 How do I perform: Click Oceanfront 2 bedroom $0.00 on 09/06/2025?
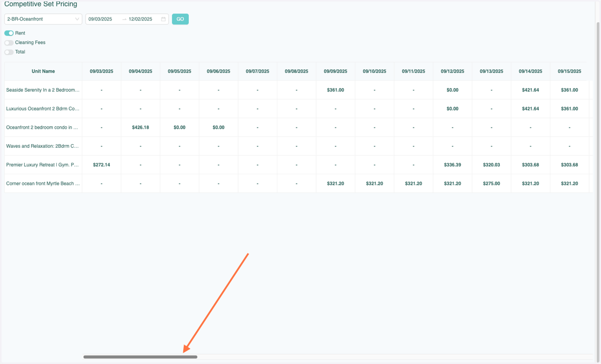pos(219,127)
